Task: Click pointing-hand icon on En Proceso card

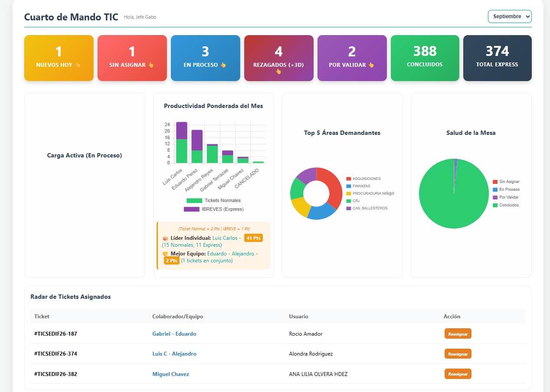Action: (x=223, y=65)
